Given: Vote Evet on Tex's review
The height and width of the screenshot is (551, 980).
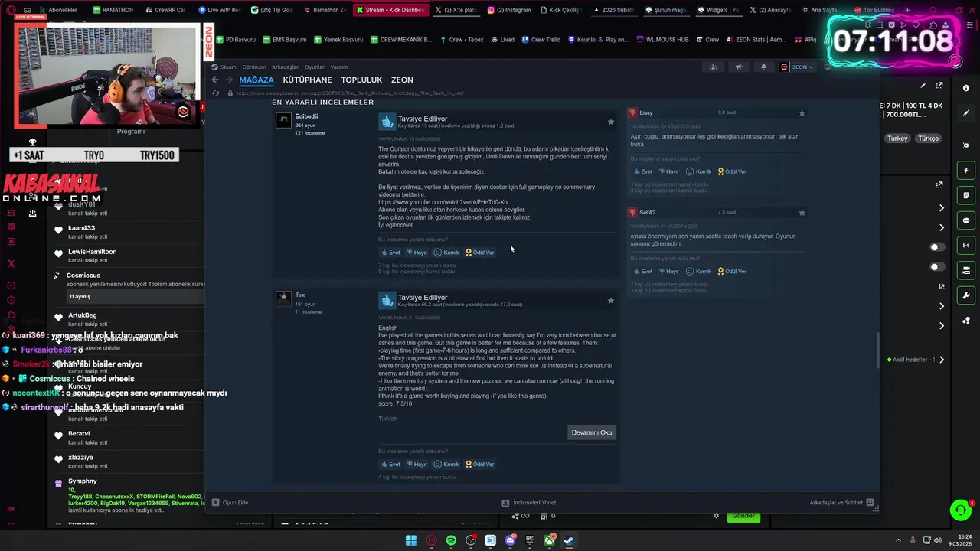Looking at the screenshot, I should [x=391, y=464].
